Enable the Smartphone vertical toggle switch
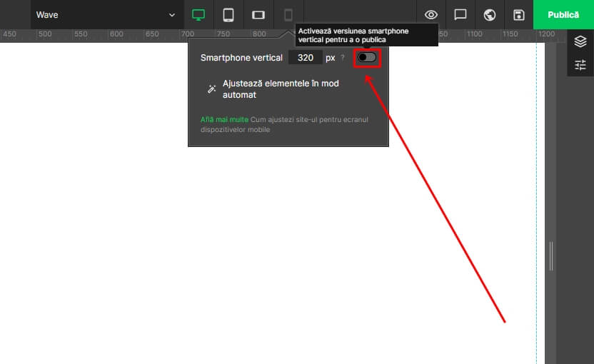 pos(367,57)
